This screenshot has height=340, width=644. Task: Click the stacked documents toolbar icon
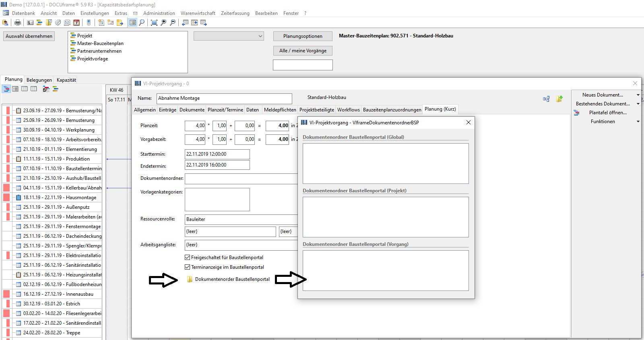coord(67,23)
